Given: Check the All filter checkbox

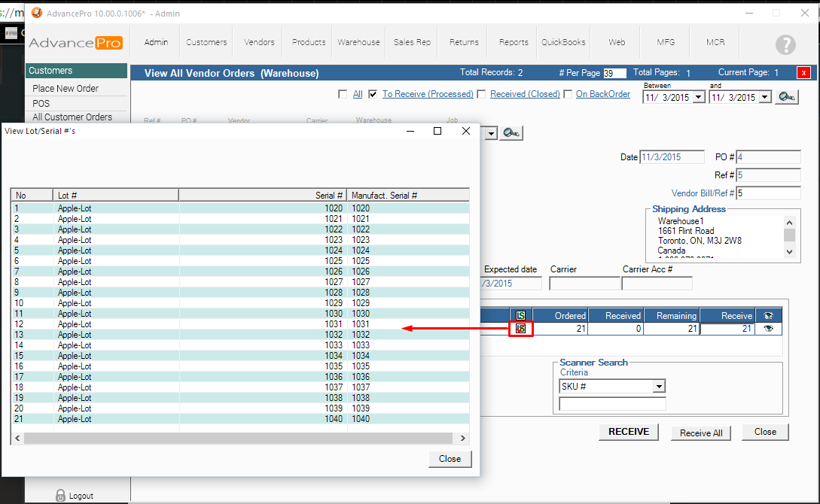Looking at the screenshot, I should click(343, 94).
